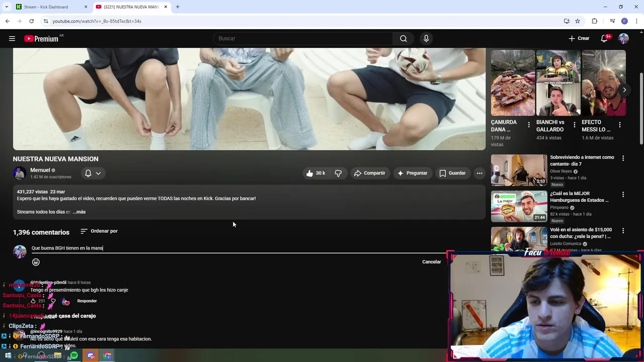This screenshot has width=644, height=362.
Task: Open Discord from the taskbar
Action: (x=91, y=355)
